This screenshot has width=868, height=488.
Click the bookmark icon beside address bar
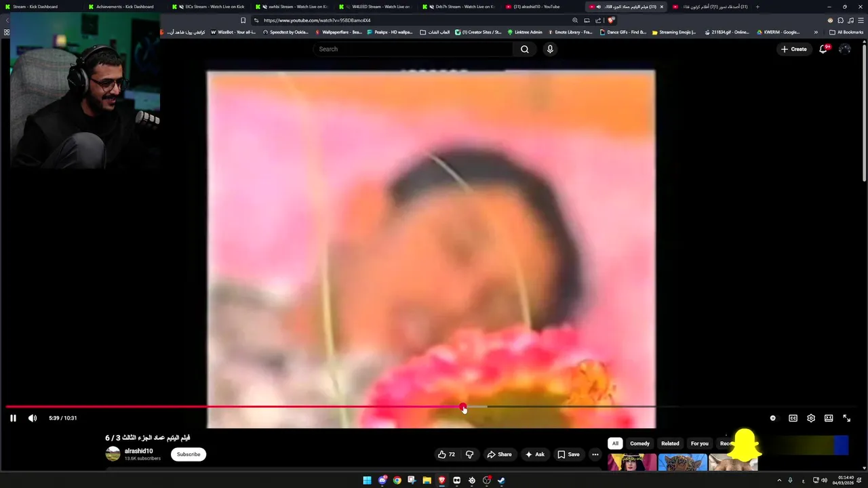coord(243,20)
